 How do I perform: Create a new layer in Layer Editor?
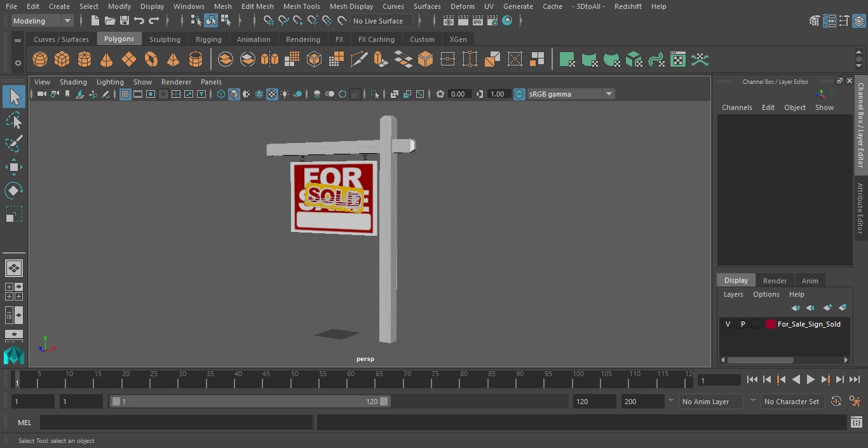pos(827,308)
